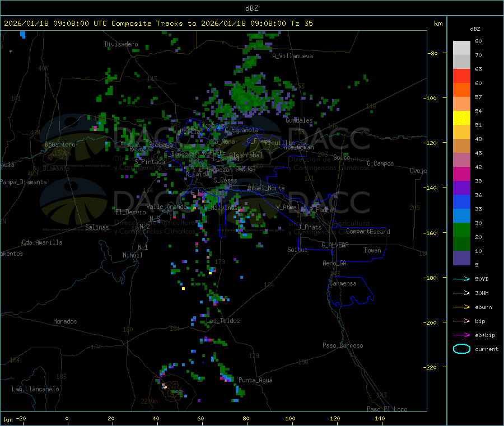Viewport: 504px width, 426px height.
Task: Click the 'Lag.Llancanelo' map label
Action: click(35, 389)
